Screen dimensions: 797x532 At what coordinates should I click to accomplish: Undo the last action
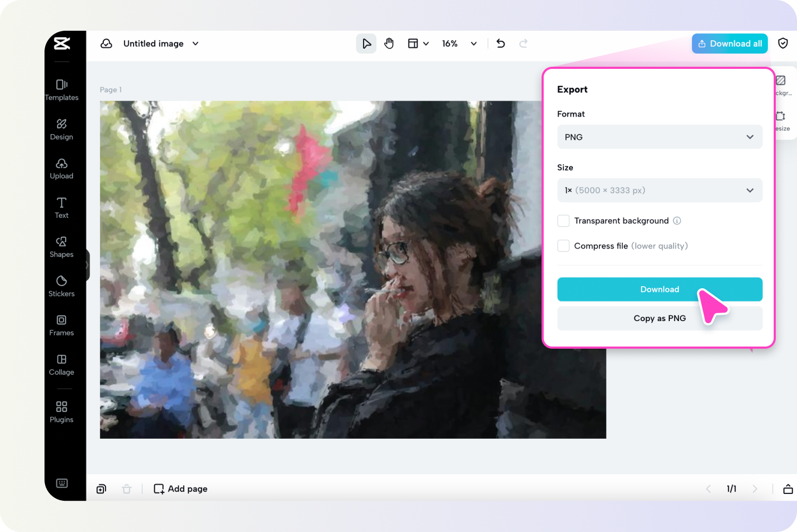(501, 43)
